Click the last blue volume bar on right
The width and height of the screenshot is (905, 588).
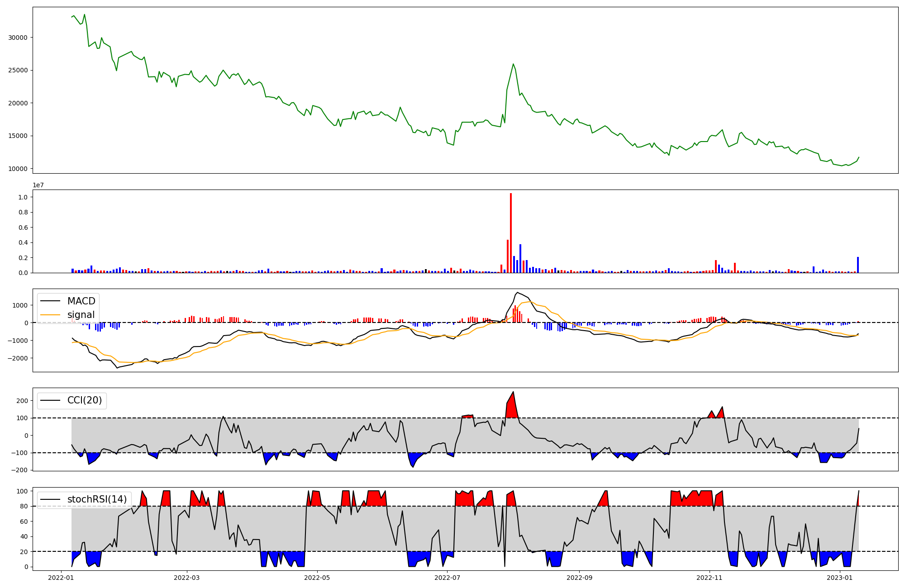(x=857, y=265)
